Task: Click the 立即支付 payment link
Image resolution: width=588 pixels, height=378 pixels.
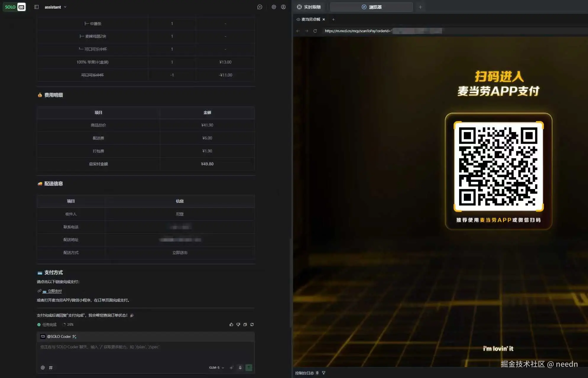Action: 55,291
